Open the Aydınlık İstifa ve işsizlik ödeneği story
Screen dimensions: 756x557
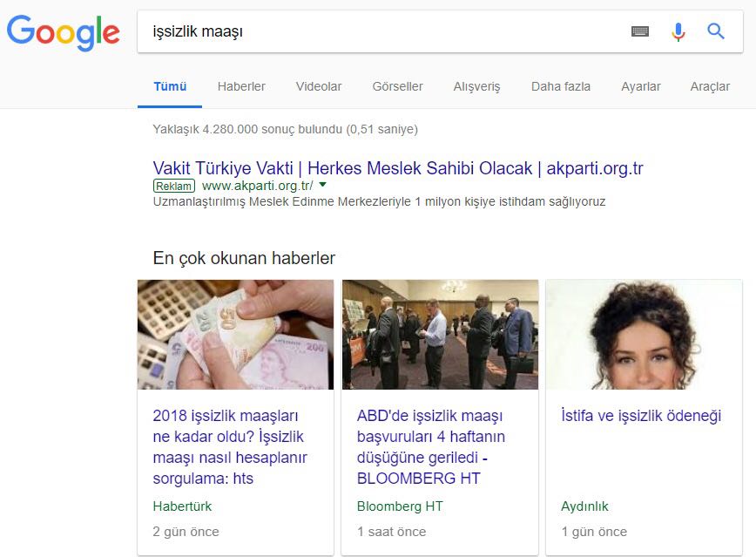coord(639,416)
